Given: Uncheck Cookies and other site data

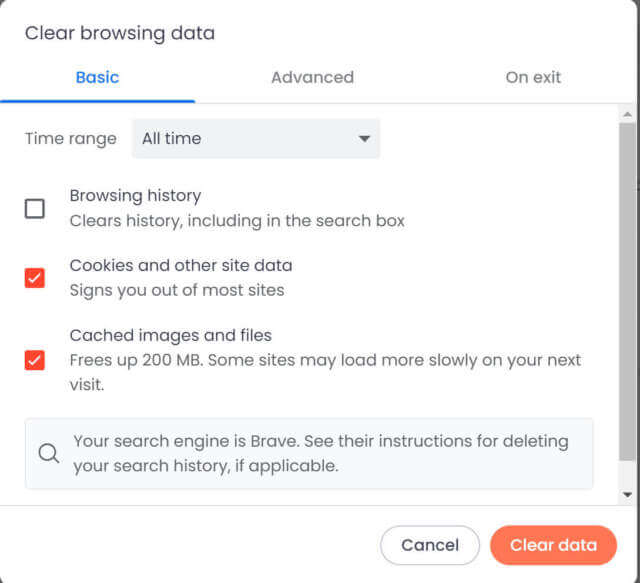Looking at the screenshot, I should pos(35,278).
